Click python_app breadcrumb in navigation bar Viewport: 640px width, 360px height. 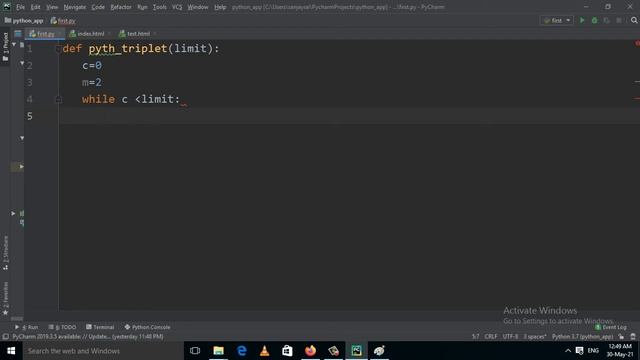[24, 20]
